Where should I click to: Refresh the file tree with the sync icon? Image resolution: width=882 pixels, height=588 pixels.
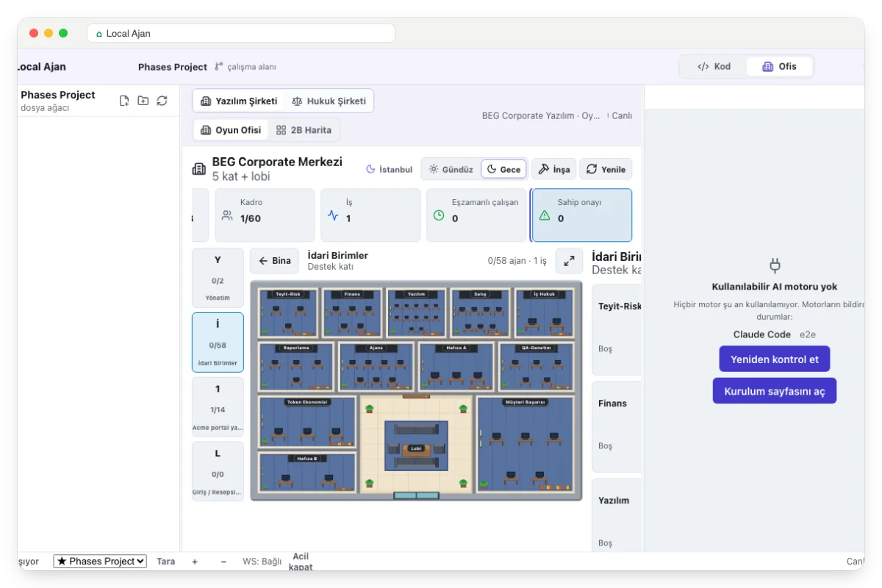pyautogui.click(x=162, y=101)
